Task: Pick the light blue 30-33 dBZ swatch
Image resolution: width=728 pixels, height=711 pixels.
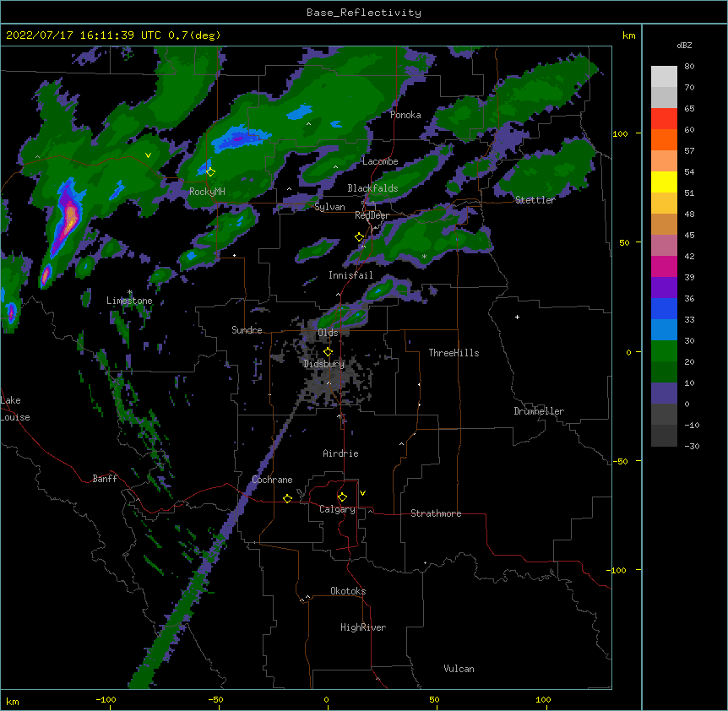Action: (x=664, y=330)
